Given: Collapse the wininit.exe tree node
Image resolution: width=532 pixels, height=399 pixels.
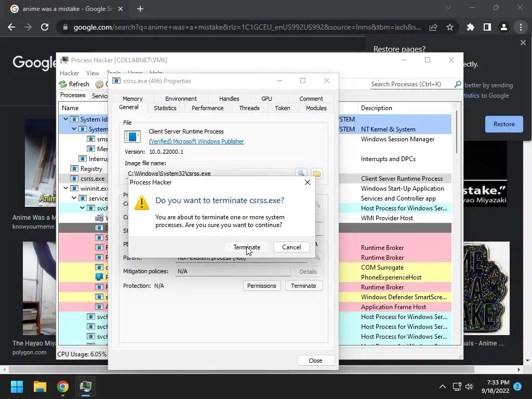Looking at the screenshot, I should [65, 188].
